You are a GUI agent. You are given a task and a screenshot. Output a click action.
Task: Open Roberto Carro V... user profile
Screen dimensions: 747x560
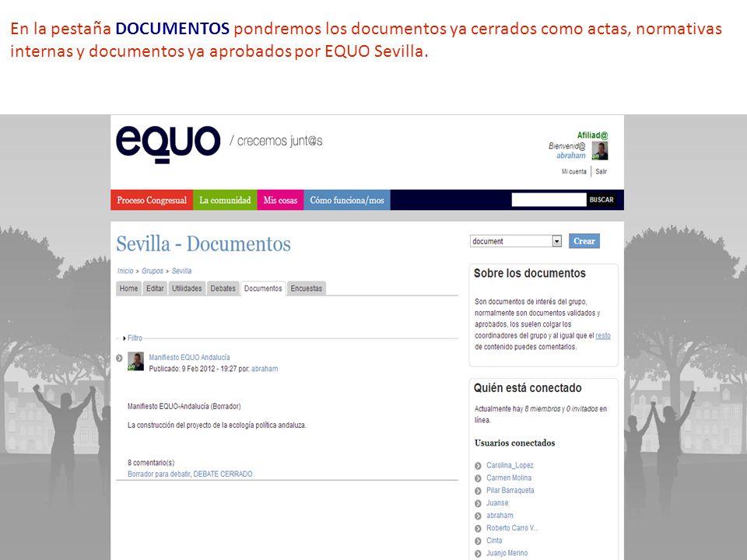pos(512,528)
